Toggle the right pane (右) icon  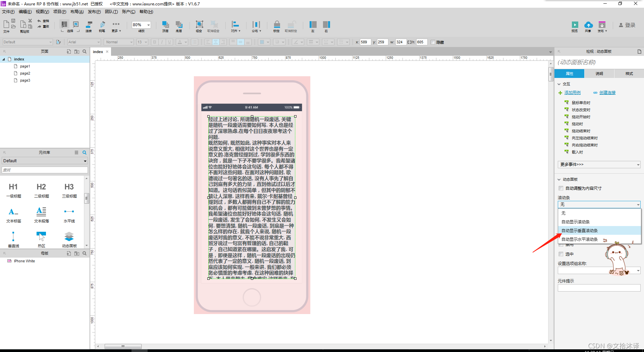tap(326, 25)
